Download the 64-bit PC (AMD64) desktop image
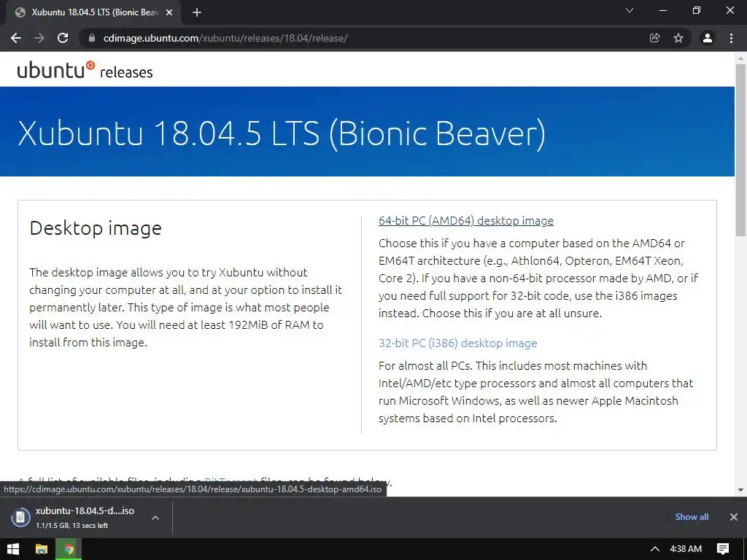 pyautogui.click(x=466, y=220)
